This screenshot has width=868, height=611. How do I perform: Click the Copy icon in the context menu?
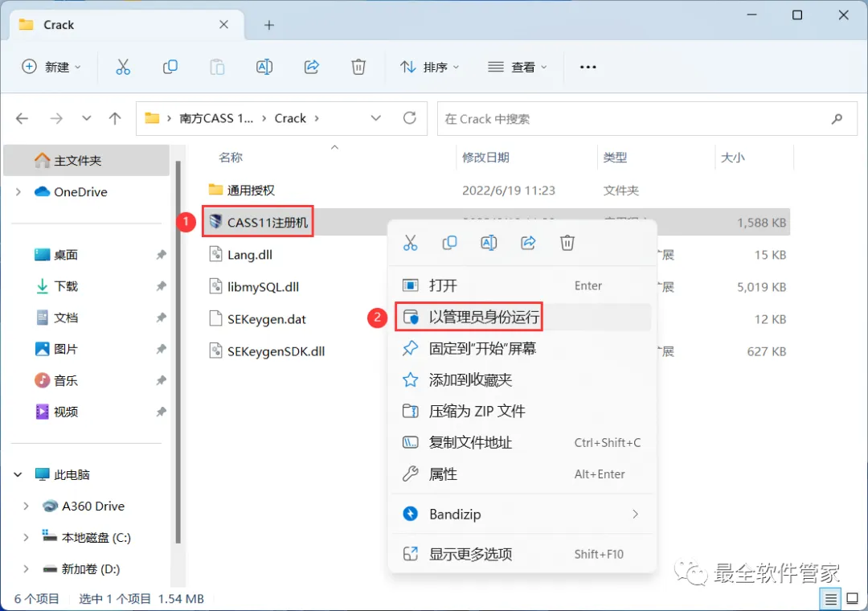click(449, 243)
